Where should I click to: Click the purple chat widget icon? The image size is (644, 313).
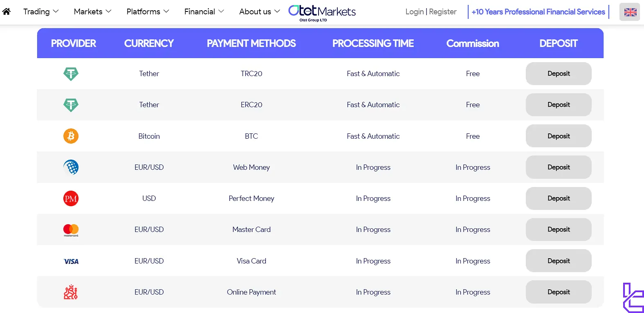633,298
